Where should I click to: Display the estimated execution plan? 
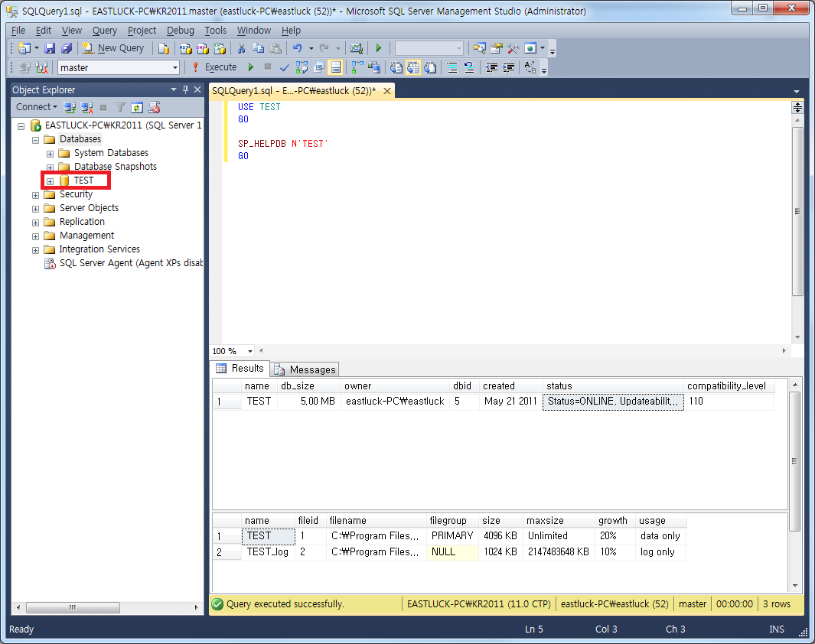pos(302,67)
